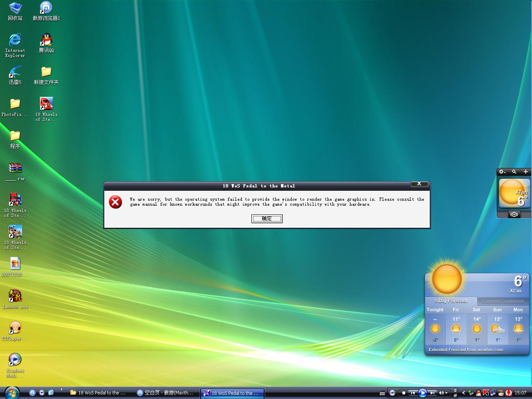
Task: Select Windows Media Player desktop shortcut
Action: point(15,365)
